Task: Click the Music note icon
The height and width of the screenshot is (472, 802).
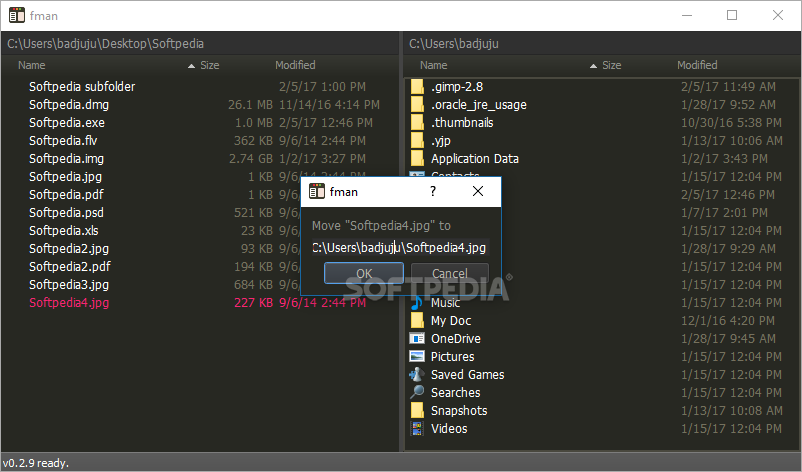Action: point(417,303)
